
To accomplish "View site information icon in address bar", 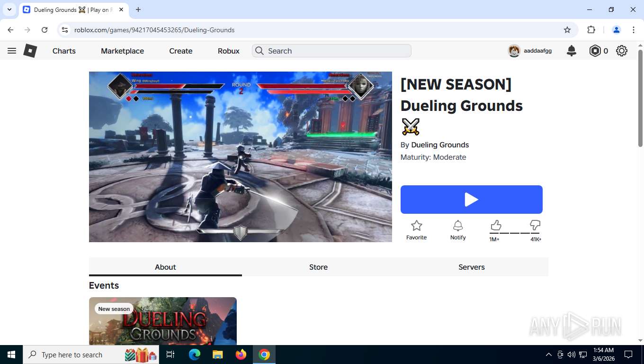I will (65, 30).
